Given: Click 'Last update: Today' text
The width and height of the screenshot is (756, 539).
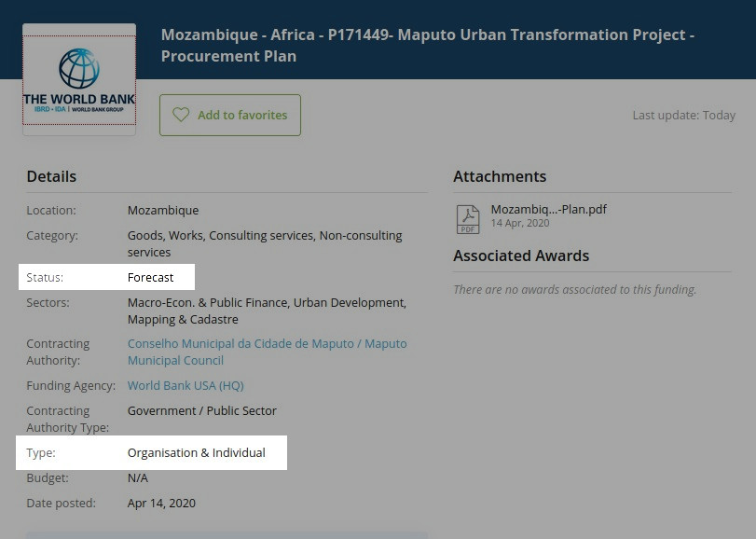Looking at the screenshot, I should [683, 116].
